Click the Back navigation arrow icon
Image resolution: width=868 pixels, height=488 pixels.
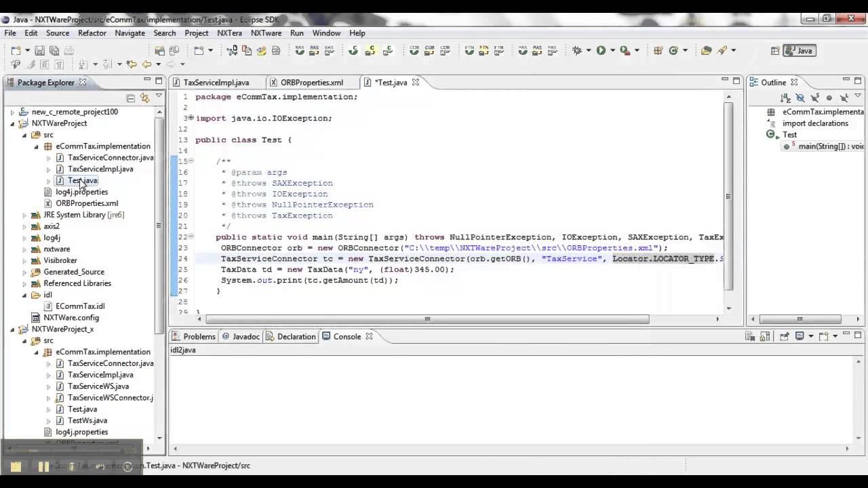tap(146, 64)
